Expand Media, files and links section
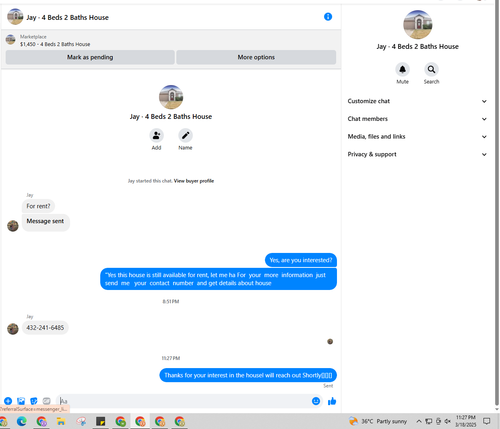 point(417,136)
